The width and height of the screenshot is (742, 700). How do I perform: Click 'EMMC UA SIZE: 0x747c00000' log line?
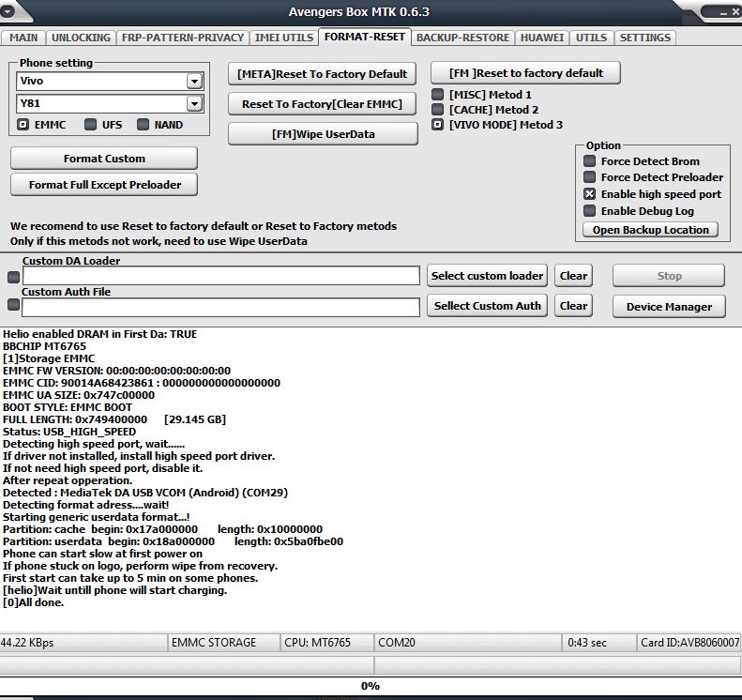click(79, 395)
